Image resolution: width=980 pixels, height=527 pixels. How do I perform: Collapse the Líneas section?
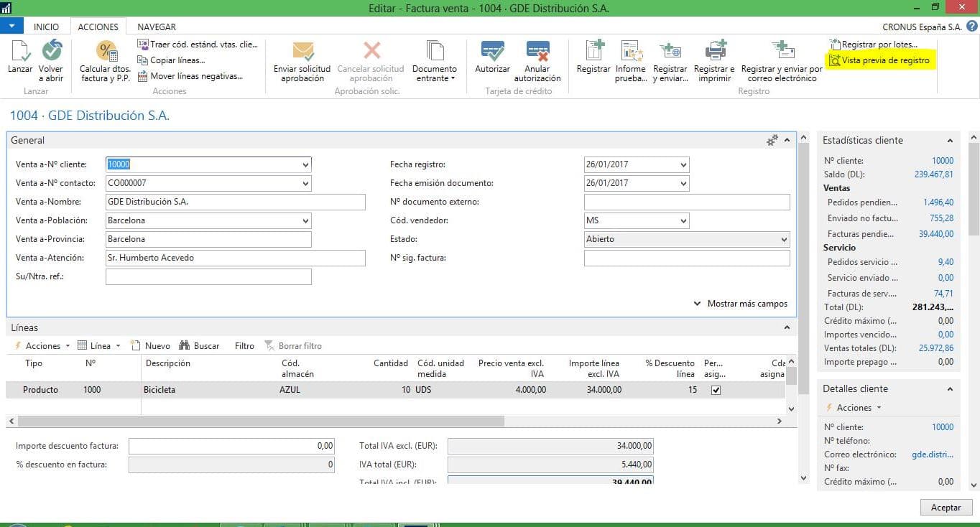point(787,328)
